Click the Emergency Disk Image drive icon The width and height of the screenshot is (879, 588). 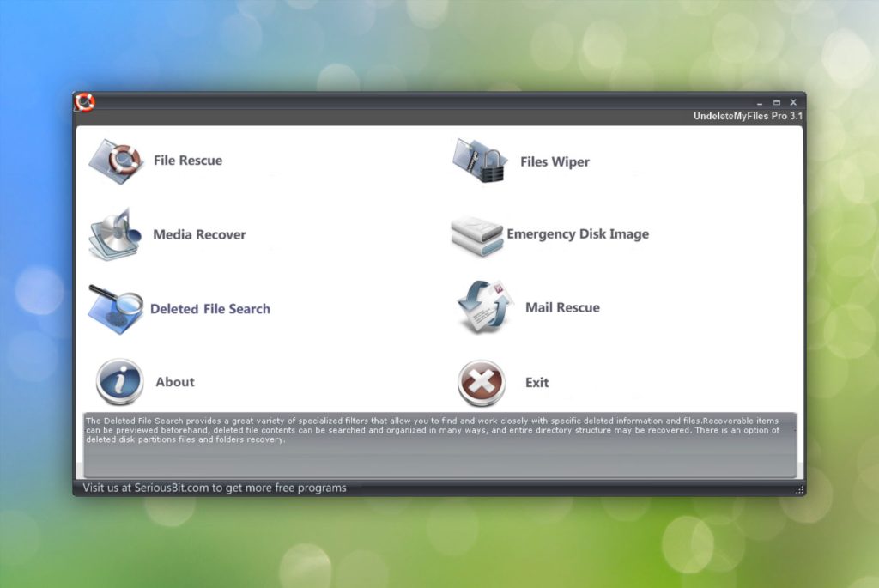(x=476, y=235)
